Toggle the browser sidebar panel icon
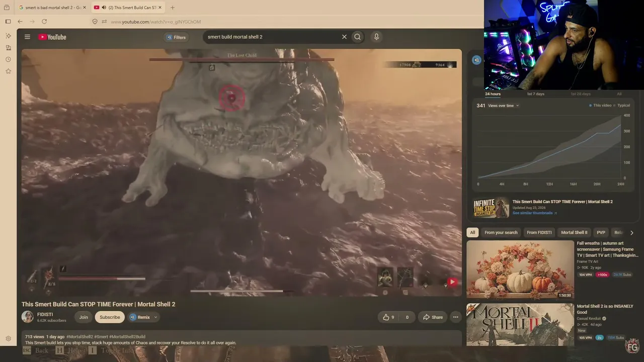Image resolution: width=644 pixels, height=362 pixels. [8, 22]
